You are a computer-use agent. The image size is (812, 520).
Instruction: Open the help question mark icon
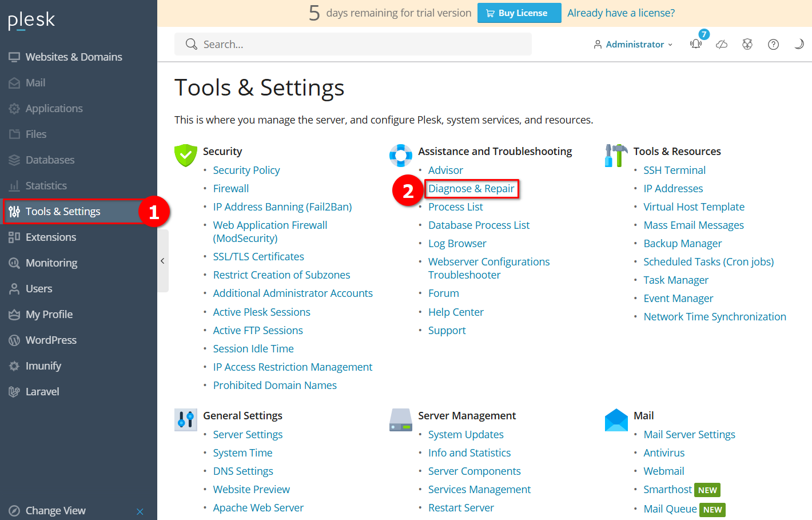pyautogui.click(x=773, y=44)
